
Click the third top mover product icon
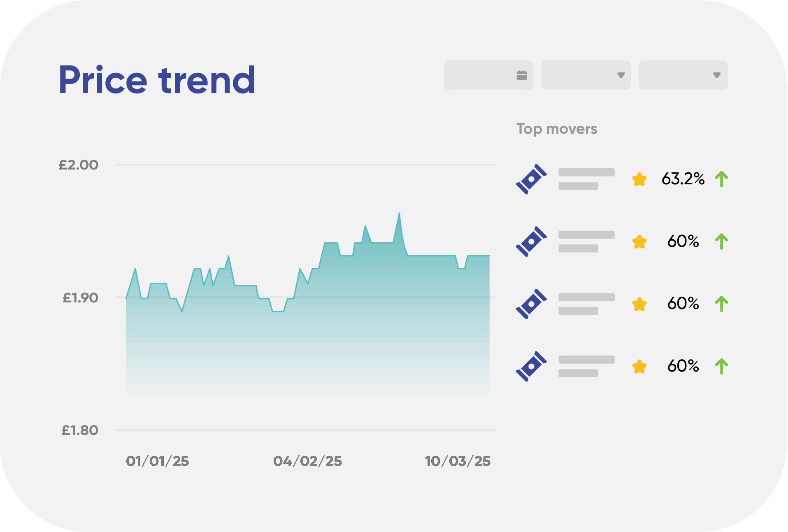(x=531, y=304)
